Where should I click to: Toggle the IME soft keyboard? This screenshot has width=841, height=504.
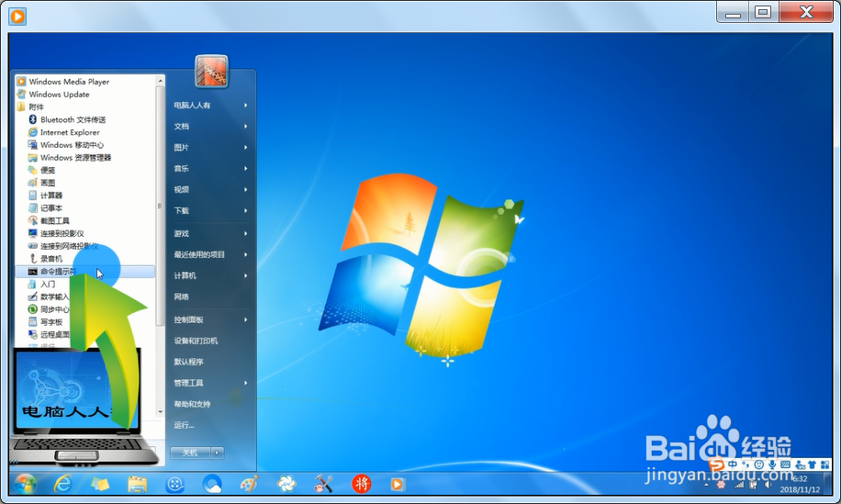coord(786,465)
